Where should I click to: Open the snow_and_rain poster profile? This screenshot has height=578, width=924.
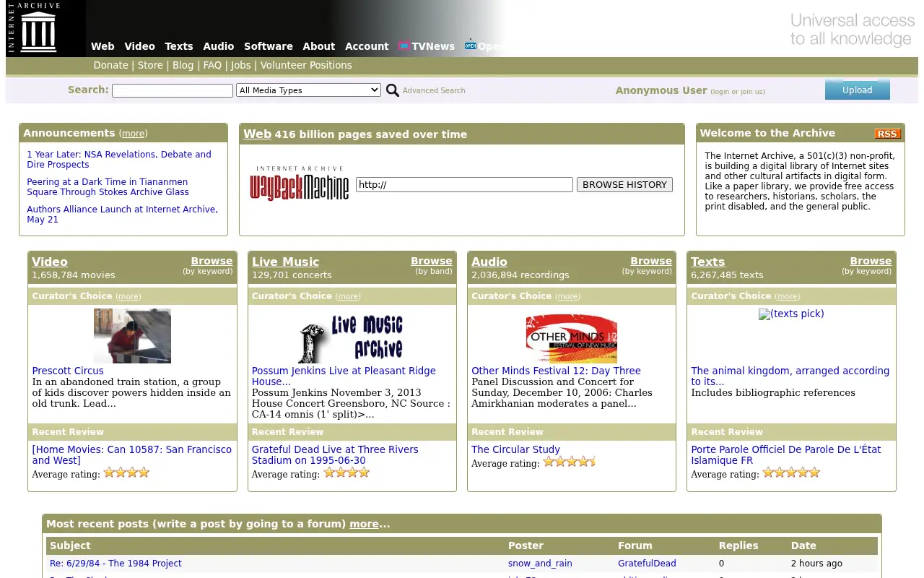click(540, 564)
